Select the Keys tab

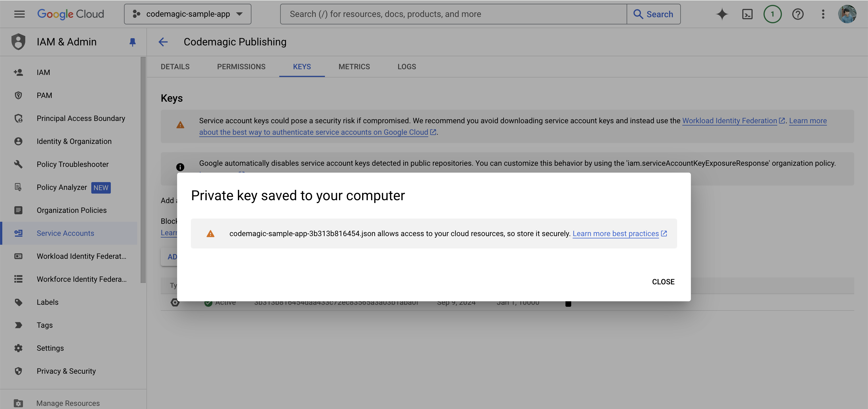pyautogui.click(x=302, y=67)
